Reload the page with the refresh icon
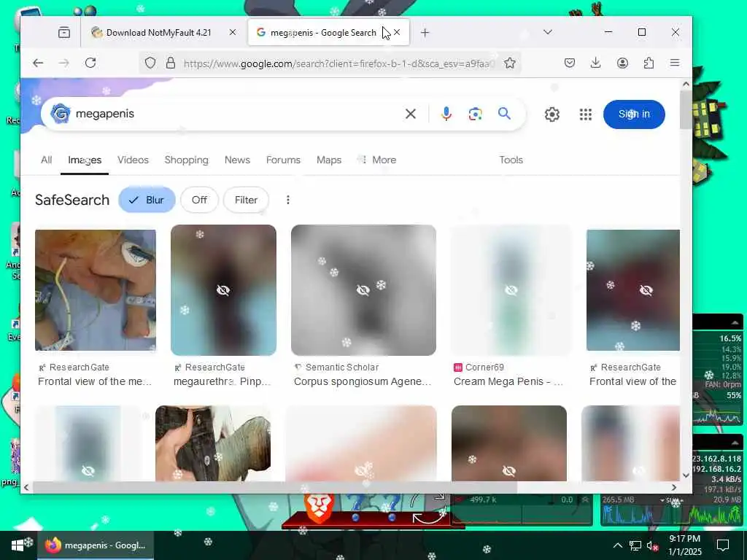 click(90, 63)
